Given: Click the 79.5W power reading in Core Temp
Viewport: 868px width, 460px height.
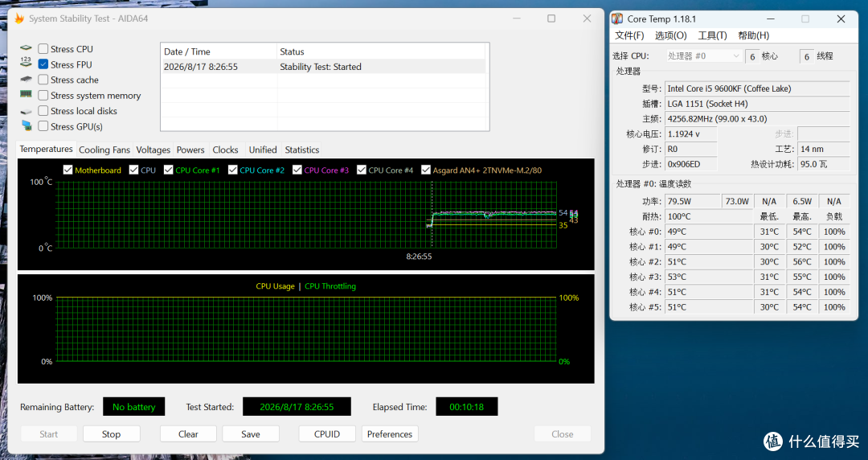Looking at the screenshot, I should 693,201.
